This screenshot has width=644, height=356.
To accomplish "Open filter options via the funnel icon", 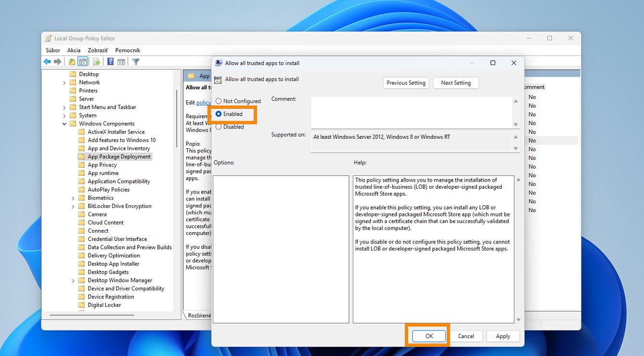I will pos(136,62).
